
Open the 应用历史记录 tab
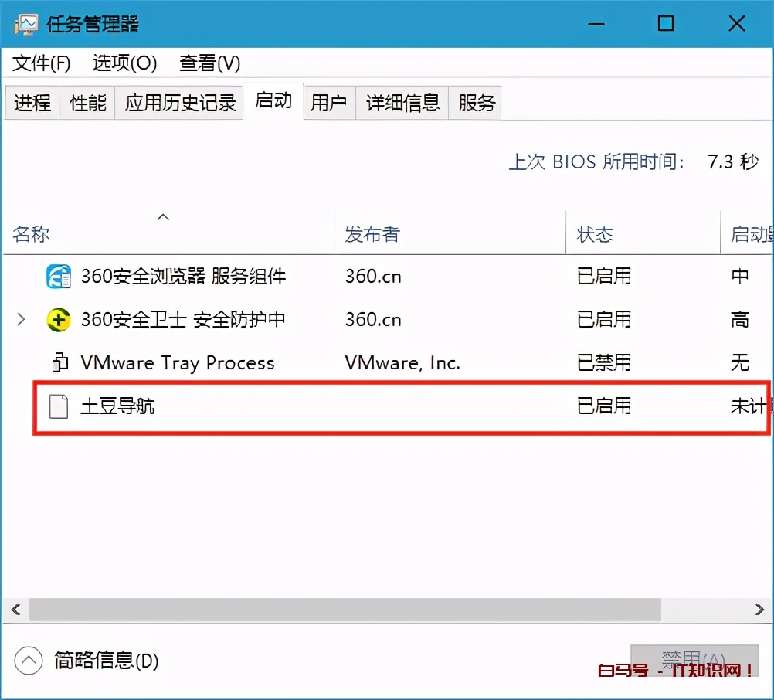tap(179, 102)
